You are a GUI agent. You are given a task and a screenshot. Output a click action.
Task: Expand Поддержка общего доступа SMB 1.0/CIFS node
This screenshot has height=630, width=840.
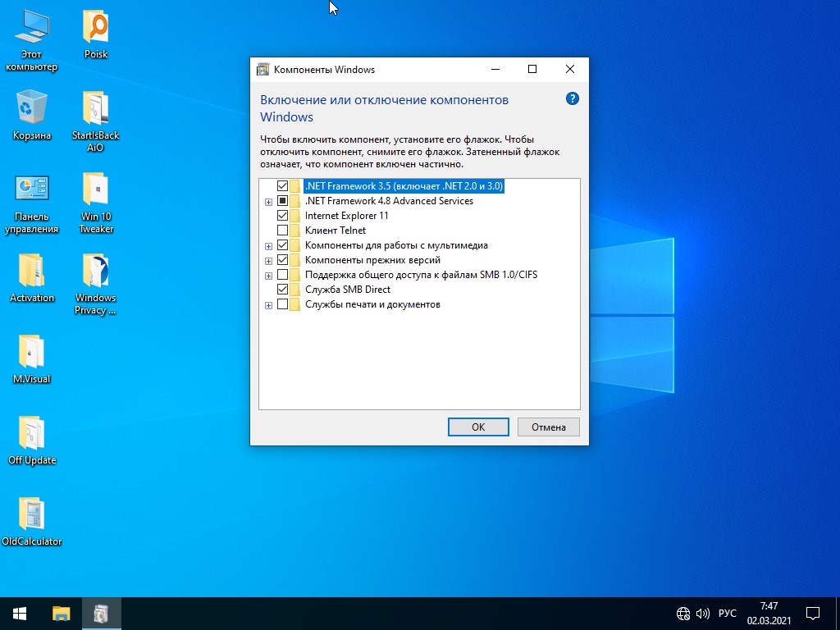tap(268, 276)
